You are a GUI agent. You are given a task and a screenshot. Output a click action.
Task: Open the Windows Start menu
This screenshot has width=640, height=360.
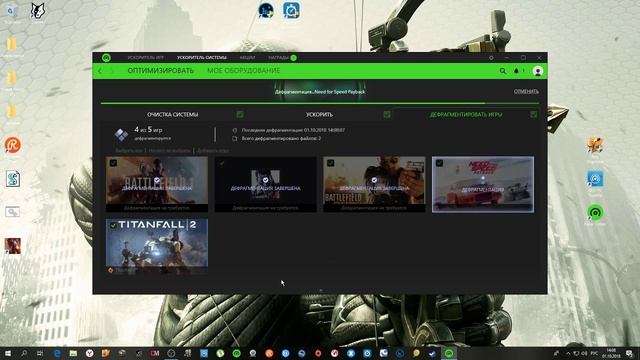[7, 353]
